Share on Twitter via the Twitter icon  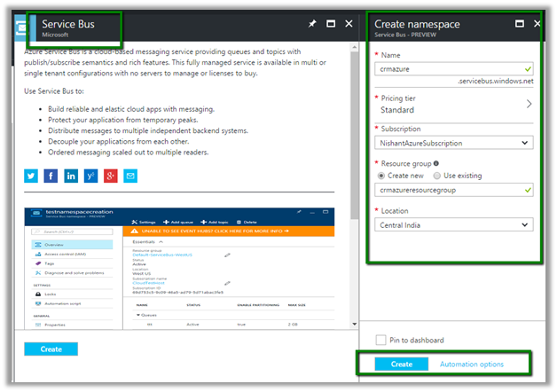point(32,176)
